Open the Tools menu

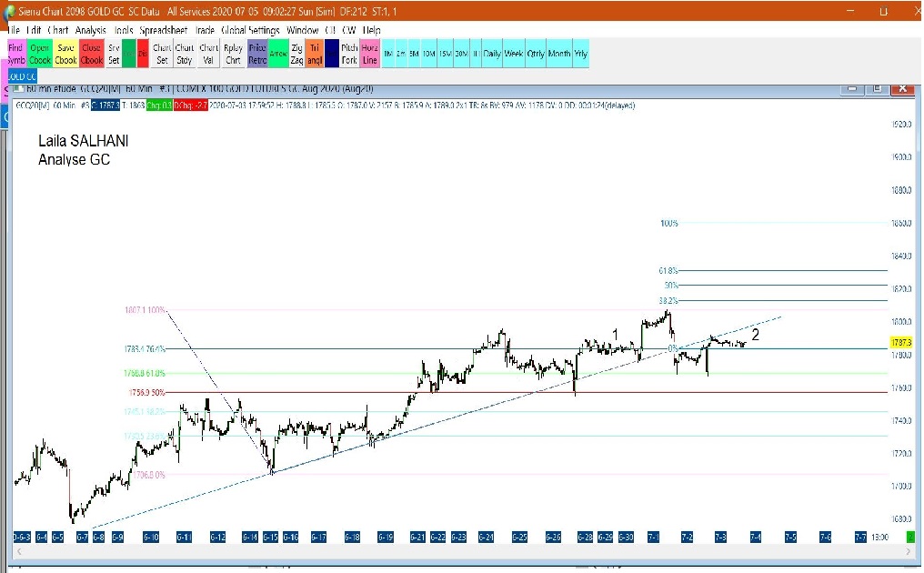(x=123, y=30)
